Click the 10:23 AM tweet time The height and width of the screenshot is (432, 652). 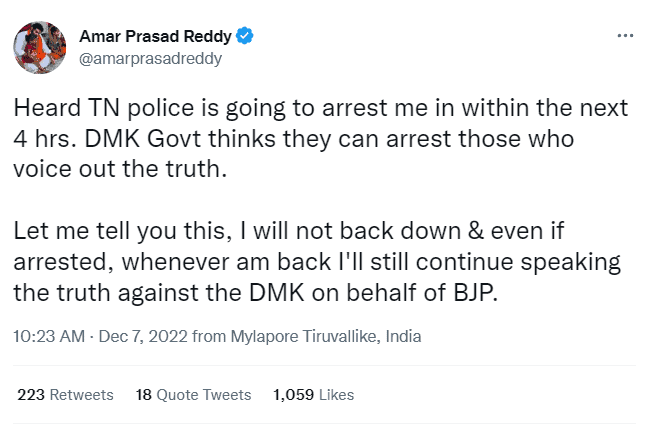[x=47, y=337]
